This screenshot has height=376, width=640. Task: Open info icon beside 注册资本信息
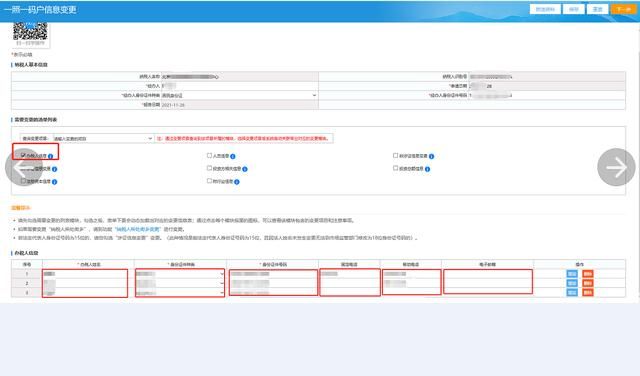[54, 182]
